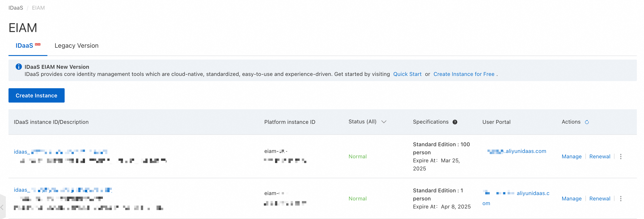Image resolution: width=644 pixels, height=219 pixels.
Task: Open the Status (All) filter dropdown
Action: (384, 122)
